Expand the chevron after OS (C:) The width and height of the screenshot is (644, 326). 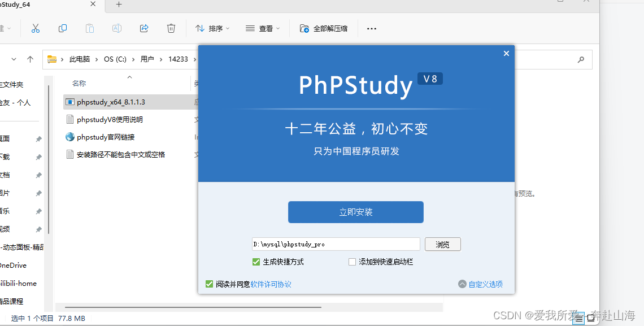tap(133, 59)
